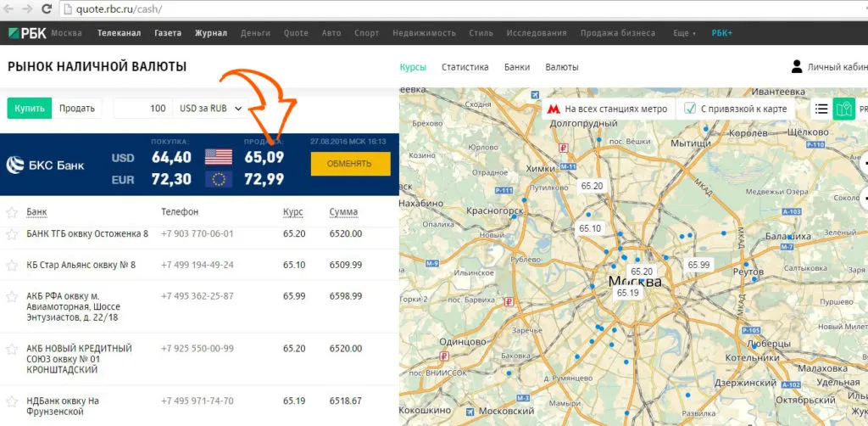The image size is (868, 426).
Task: Open Личный кабинет link
Action: point(837,67)
